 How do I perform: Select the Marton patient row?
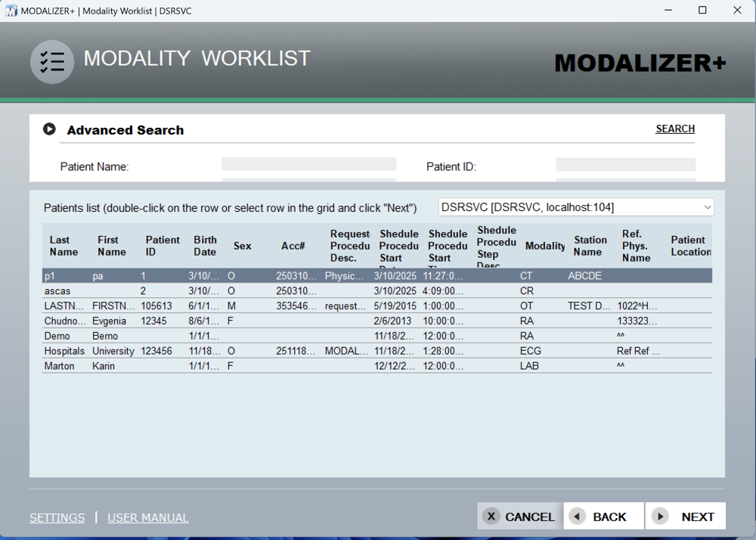pyautogui.click(x=377, y=365)
